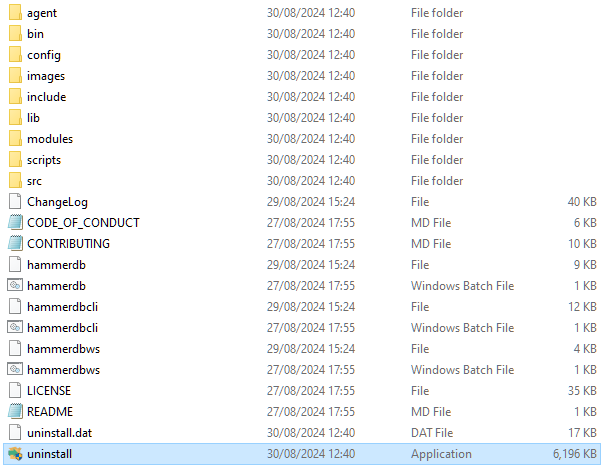Image resolution: width=608 pixels, height=472 pixels.
Task: Select the modules folder name
Action: tap(50, 138)
